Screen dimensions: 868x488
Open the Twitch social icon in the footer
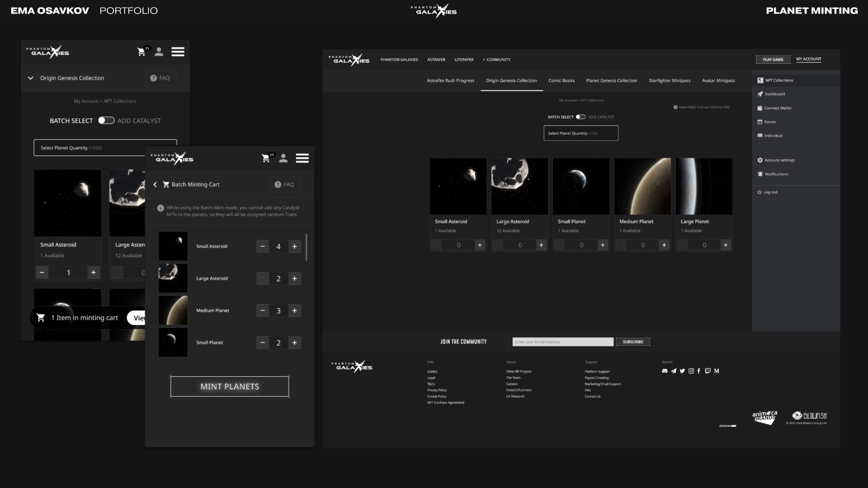708,371
